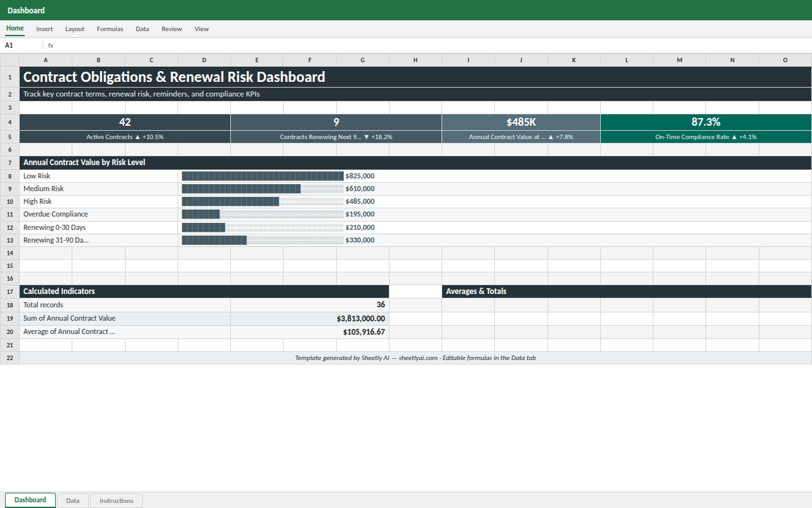
Task: Open the Insert ribbon tab
Action: (x=44, y=29)
